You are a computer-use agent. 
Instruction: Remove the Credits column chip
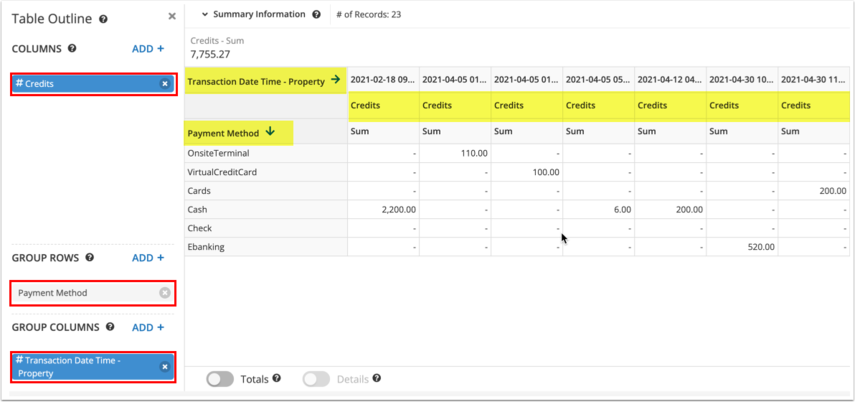pos(165,84)
